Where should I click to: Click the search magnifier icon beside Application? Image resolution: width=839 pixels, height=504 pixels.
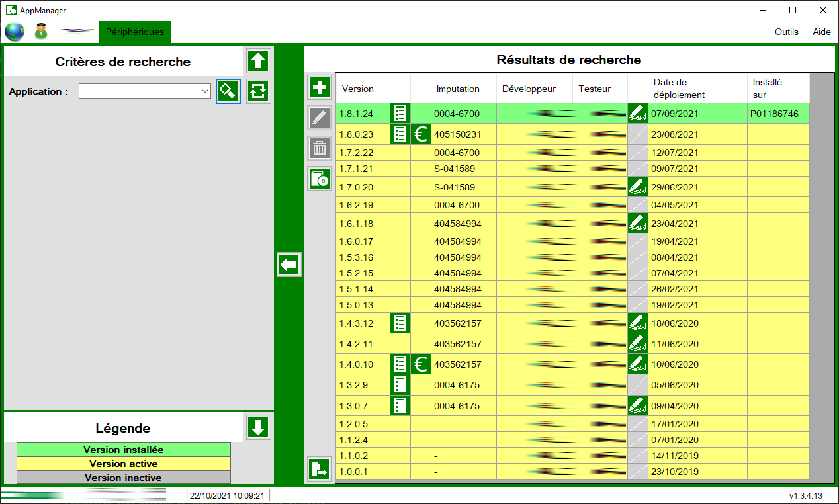tap(228, 91)
